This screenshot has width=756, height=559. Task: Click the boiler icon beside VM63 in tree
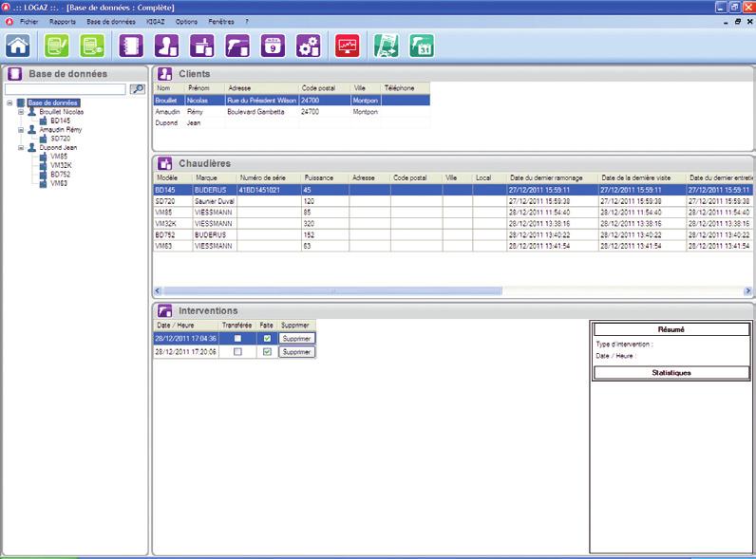[44, 183]
